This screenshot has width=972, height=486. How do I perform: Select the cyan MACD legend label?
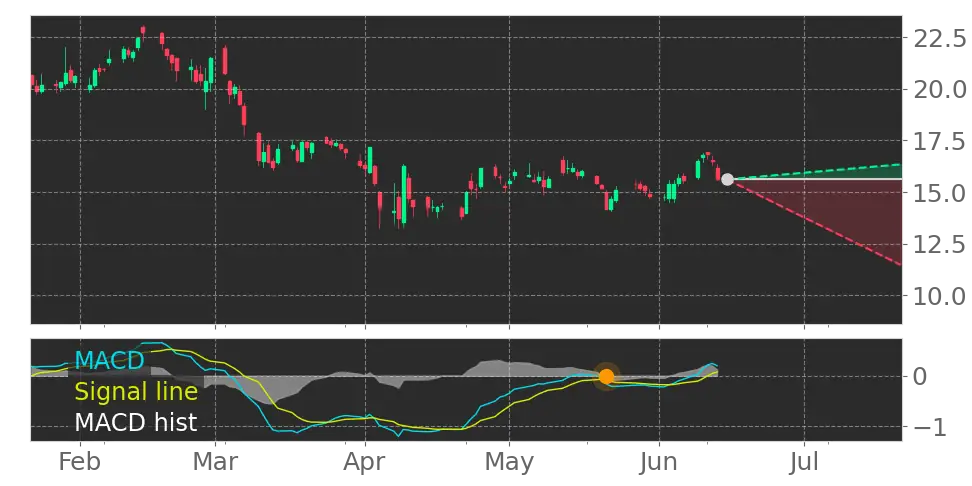pyautogui.click(x=109, y=360)
